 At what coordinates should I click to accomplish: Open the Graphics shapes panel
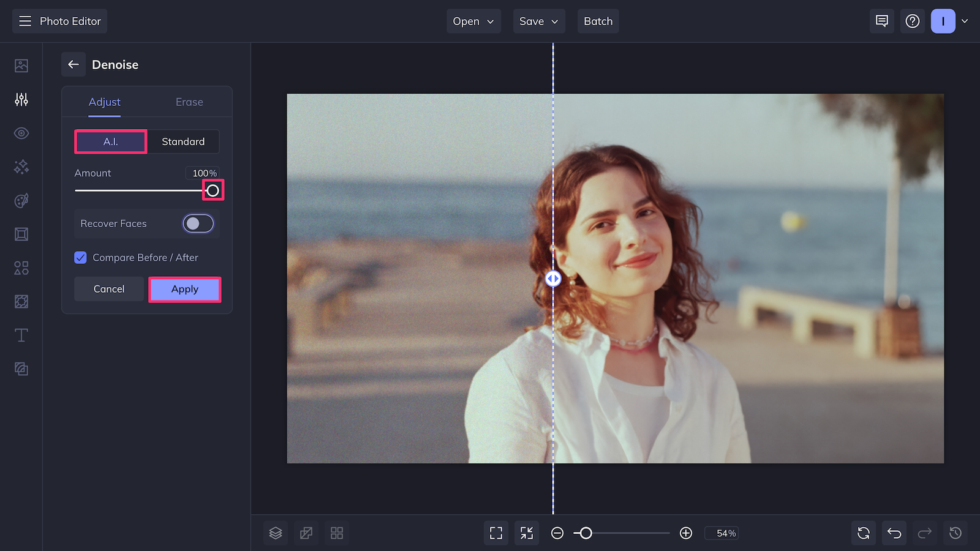tap(21, 268)
